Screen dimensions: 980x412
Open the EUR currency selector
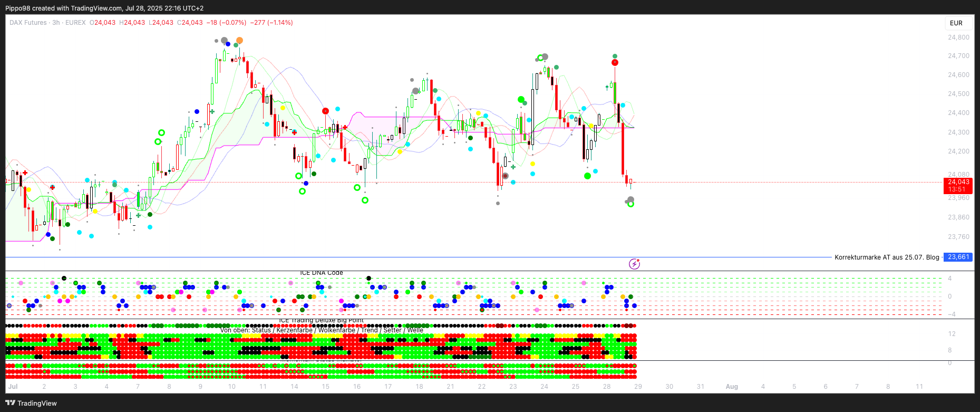click(x=956, y=23)
